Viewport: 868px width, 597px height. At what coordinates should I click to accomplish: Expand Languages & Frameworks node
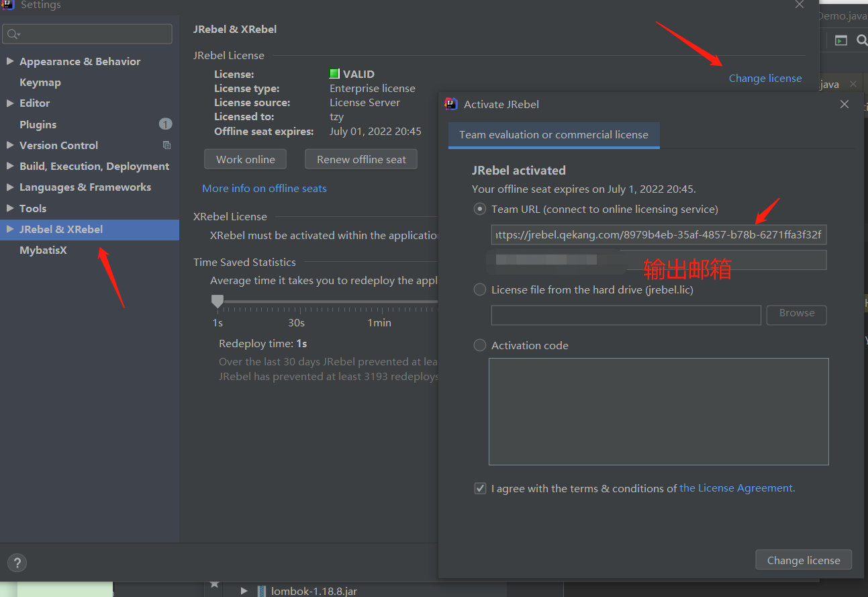10,187
